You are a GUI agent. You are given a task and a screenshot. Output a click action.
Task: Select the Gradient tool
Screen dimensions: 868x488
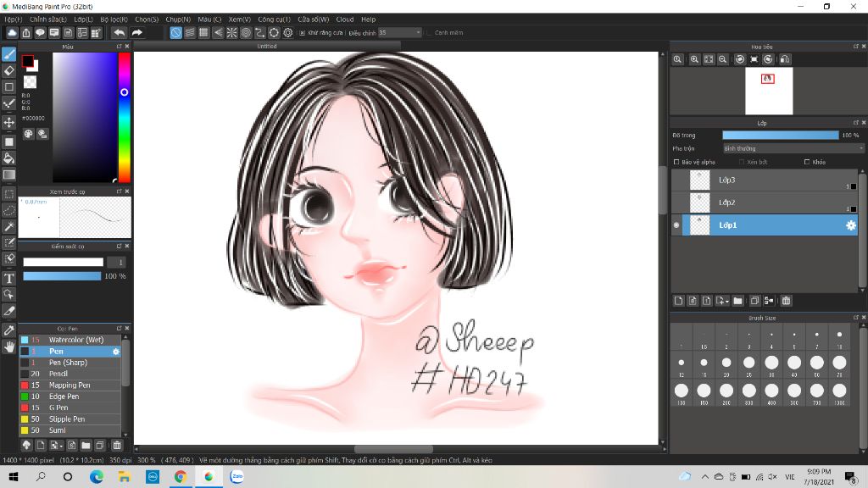[8, 175]
